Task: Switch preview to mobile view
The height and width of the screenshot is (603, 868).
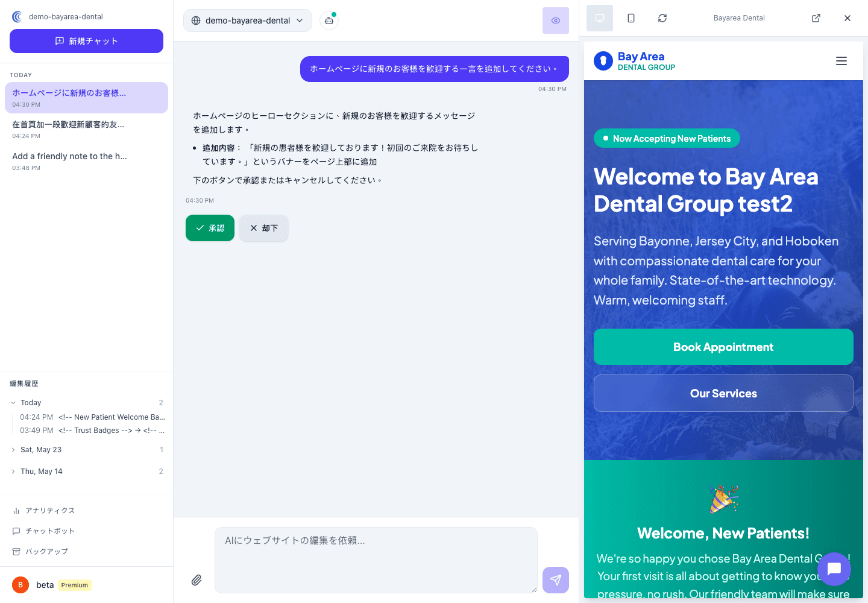Action: 631,18
